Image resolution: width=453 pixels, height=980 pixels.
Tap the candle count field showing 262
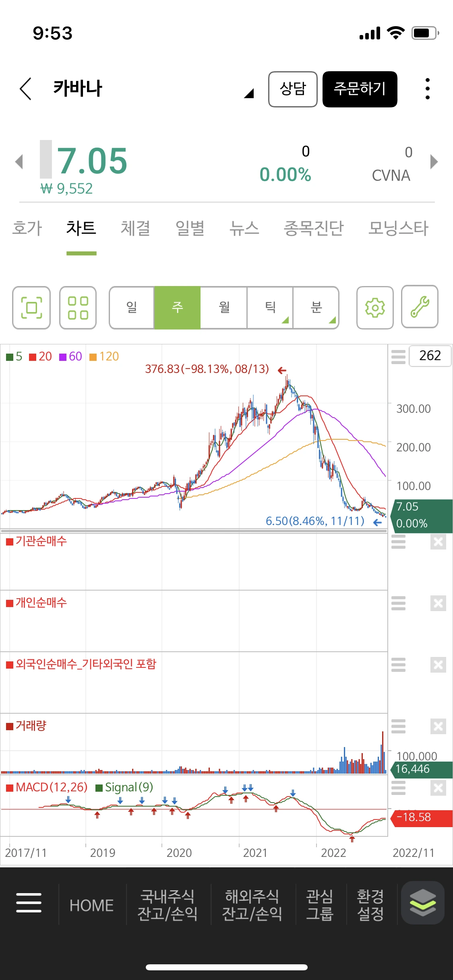click(430, 356)
